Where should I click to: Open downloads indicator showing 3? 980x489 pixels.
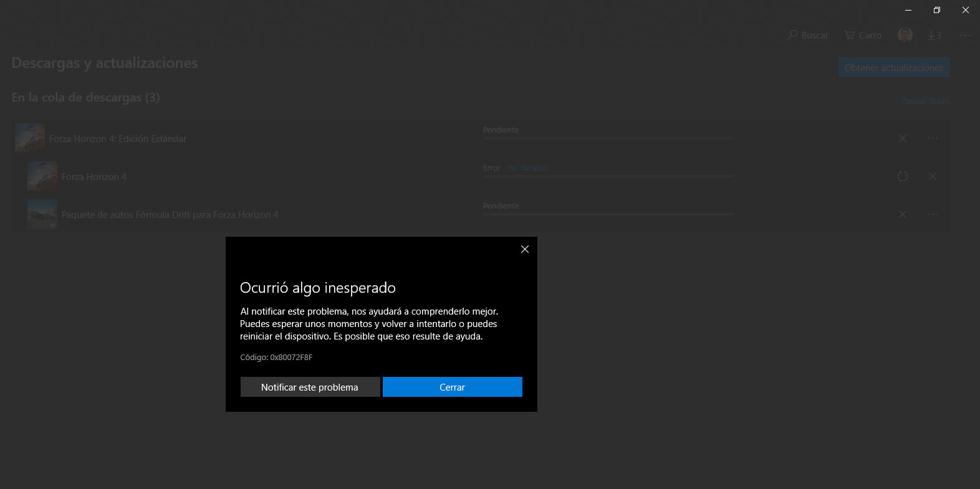tap(934, 35)
